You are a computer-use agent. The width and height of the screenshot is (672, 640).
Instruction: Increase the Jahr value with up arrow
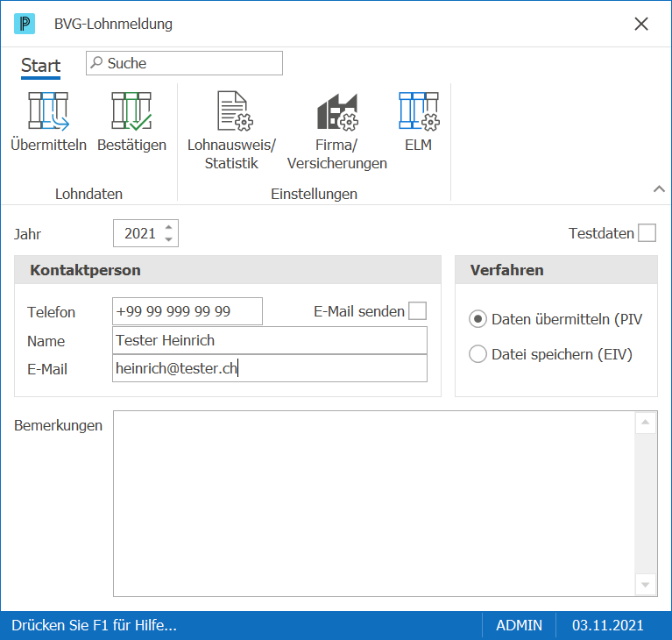point(169,227)
